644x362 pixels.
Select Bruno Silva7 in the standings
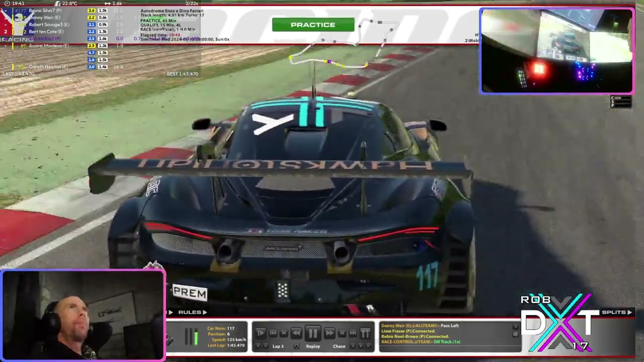pos(45,11)
